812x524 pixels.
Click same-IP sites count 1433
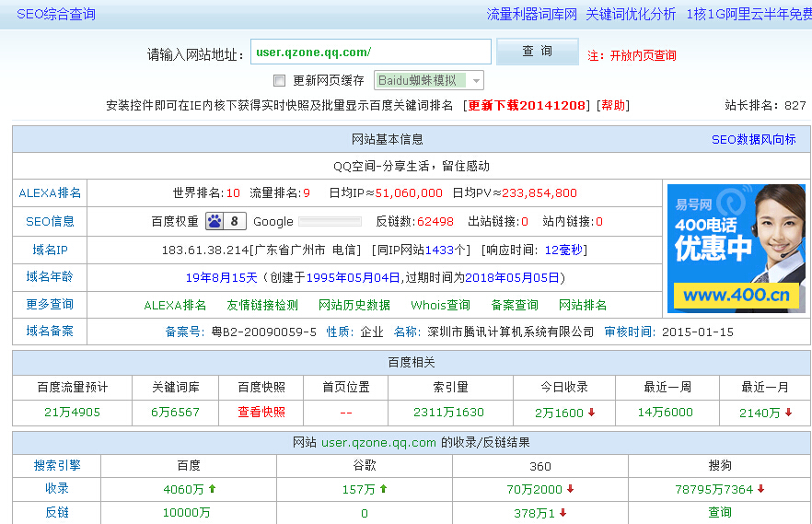pyautogui.click(x=440, y=250)
